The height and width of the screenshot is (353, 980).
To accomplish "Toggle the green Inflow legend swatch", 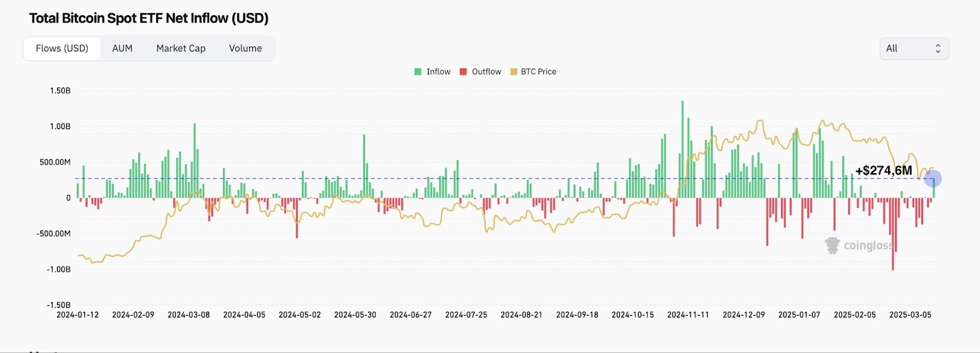I will click(418, 72).
